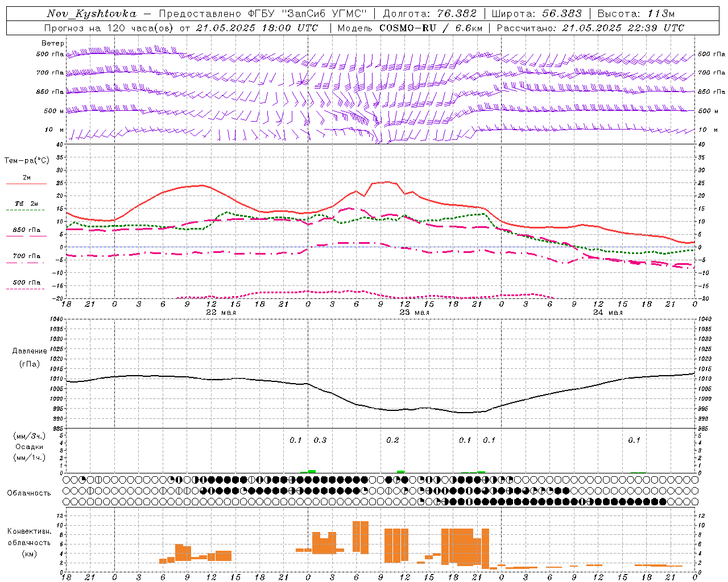728x582 pixels.
Task: Select the Облачность cloud cover label
Action: point(29,493)
